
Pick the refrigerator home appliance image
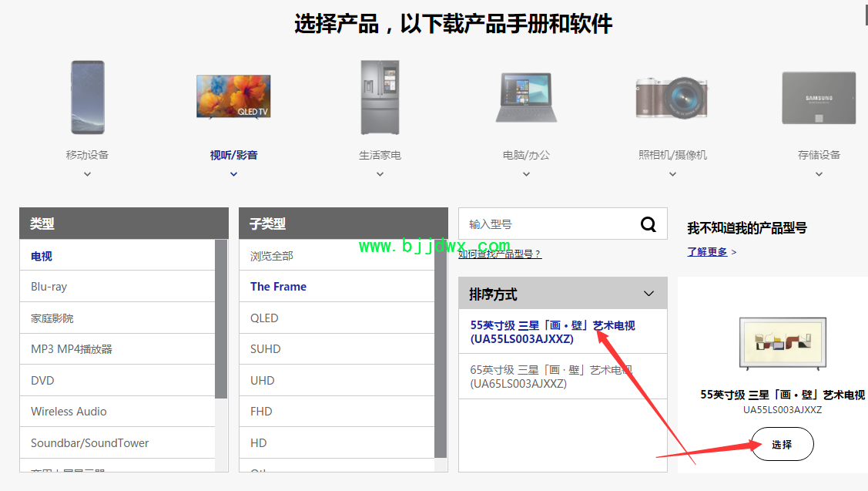(x=380, y=98)
